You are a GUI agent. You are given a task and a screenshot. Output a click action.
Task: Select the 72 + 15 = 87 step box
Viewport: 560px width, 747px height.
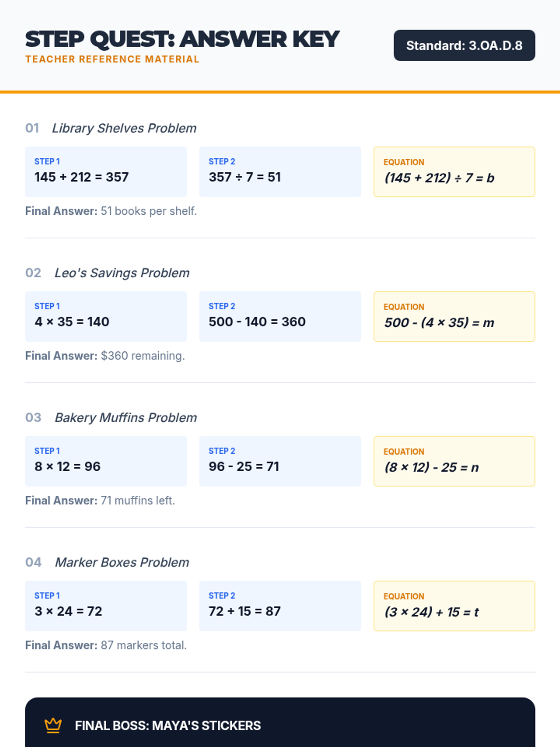pyautogui.click(x=280, y=606)
